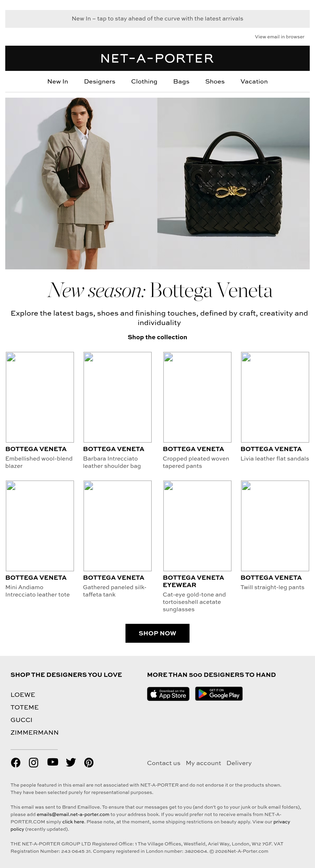Click the Contact us footer link
315x868 pixels.
[163, 763]
